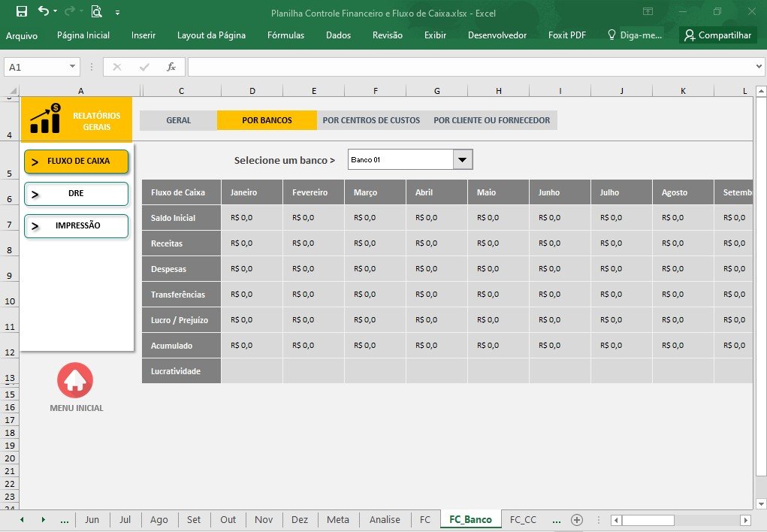
Task: Select all cells with corner triangle
Action: [14, 90]
